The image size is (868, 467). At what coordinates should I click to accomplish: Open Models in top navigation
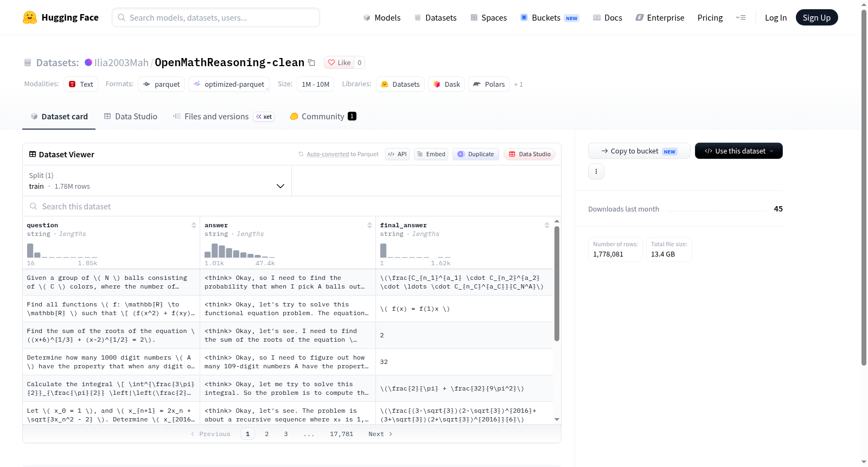(x=382, y=17)
